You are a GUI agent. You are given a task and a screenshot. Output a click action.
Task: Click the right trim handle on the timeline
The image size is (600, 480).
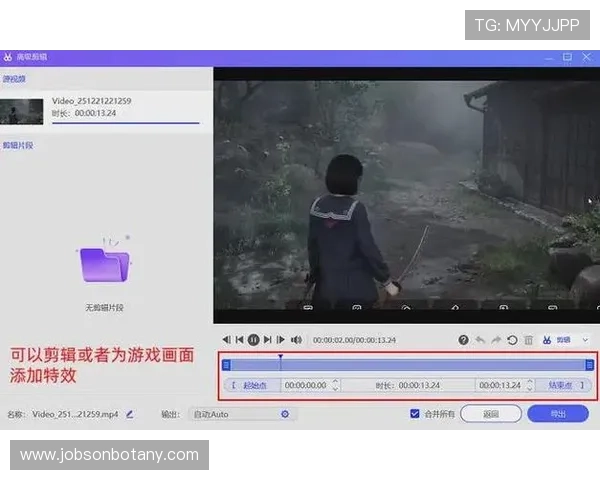coord(590,365)
